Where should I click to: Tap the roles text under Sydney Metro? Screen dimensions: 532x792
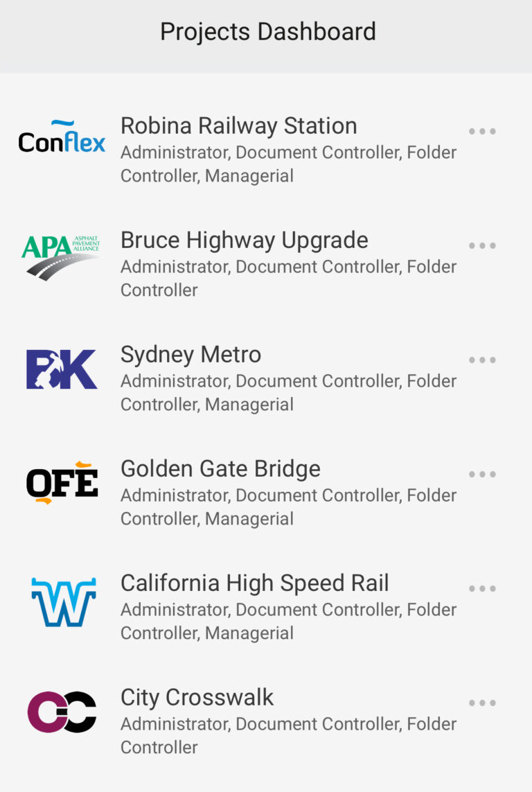point(288,392)
